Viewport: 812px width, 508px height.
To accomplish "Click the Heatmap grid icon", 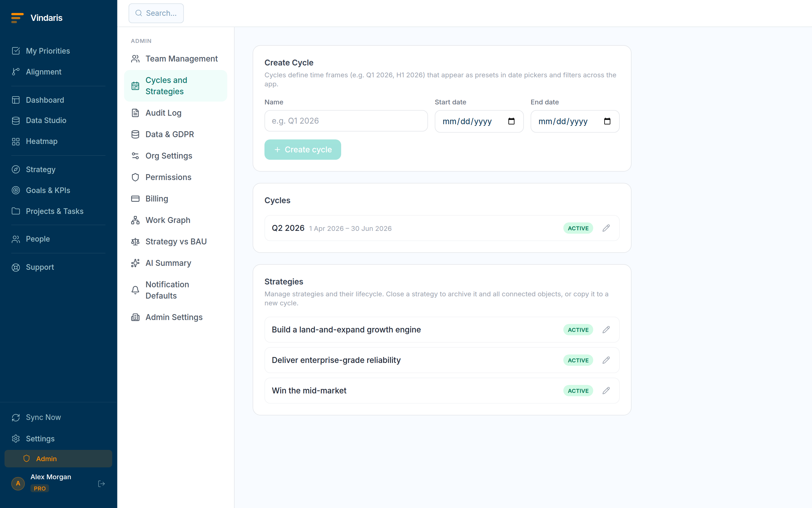I will click(x=16, y=141).
